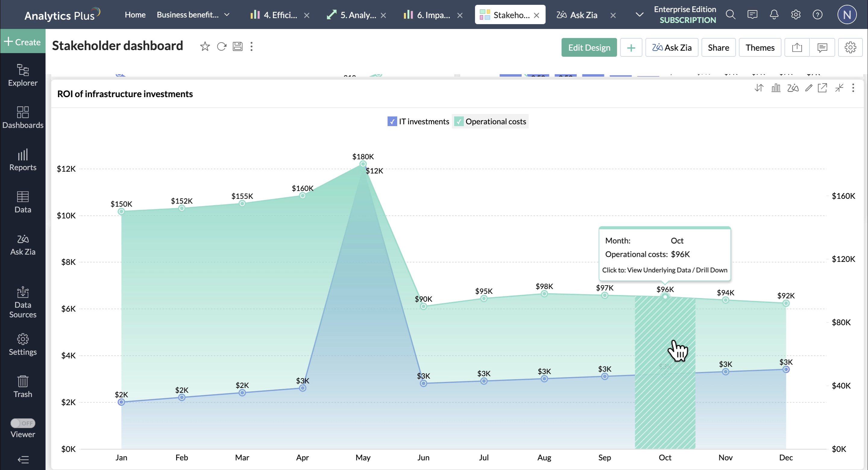Screen dimensions: 868x470
Task: Open the Home tab
Action: pos(135,15)
